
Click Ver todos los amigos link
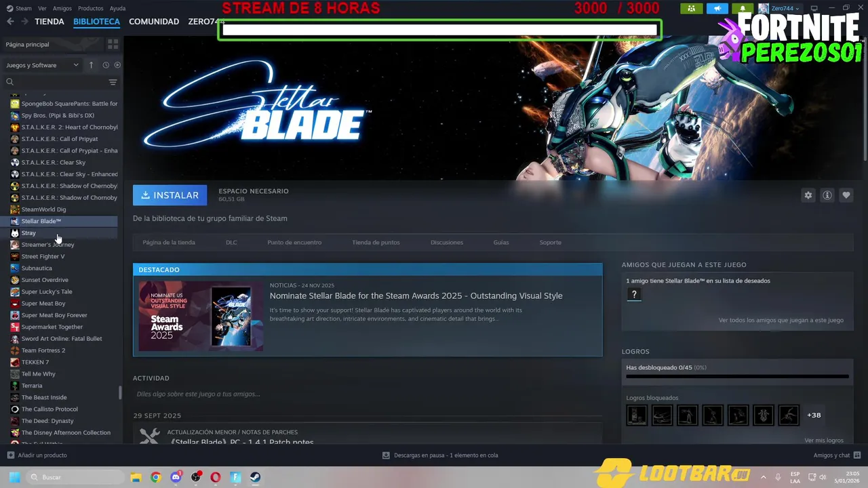[x=781, y=320]
